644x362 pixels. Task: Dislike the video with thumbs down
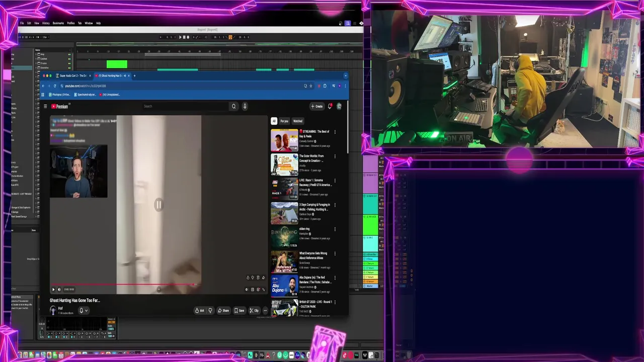pos(210,311)
